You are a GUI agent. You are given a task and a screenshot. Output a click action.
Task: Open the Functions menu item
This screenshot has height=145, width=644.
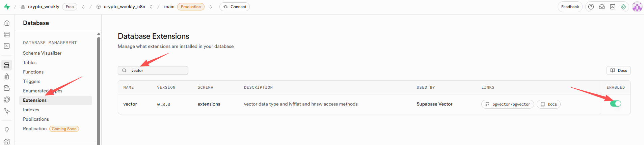[33, 72]
